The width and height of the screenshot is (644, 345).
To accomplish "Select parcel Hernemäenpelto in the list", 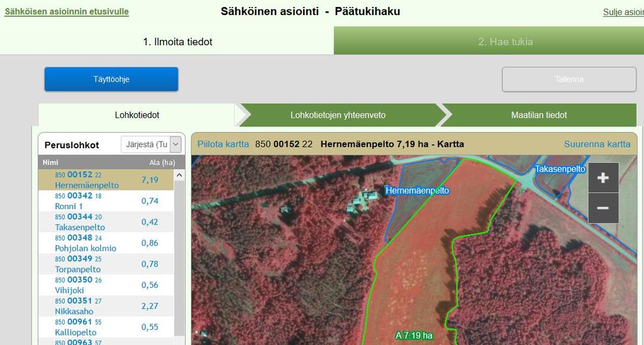I will [x=106, y=180].
